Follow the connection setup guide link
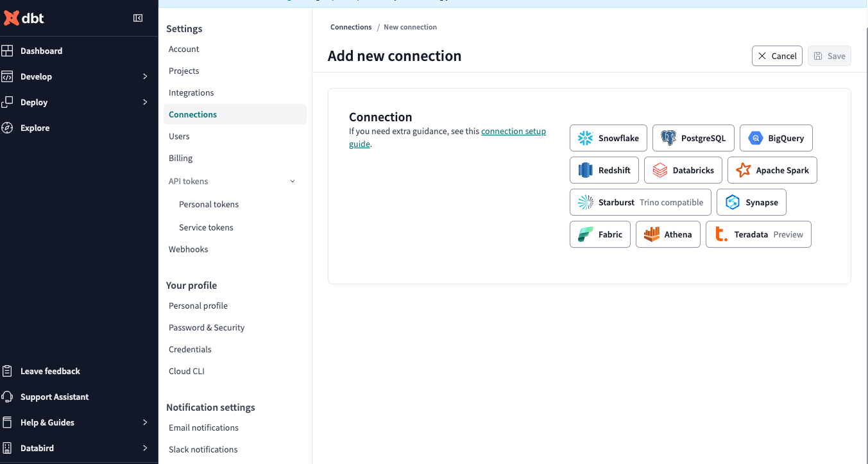 coord(513,131)
